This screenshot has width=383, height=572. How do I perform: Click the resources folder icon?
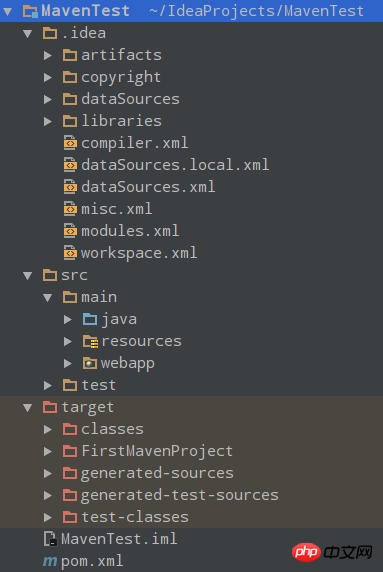click(x=90, y=341)
